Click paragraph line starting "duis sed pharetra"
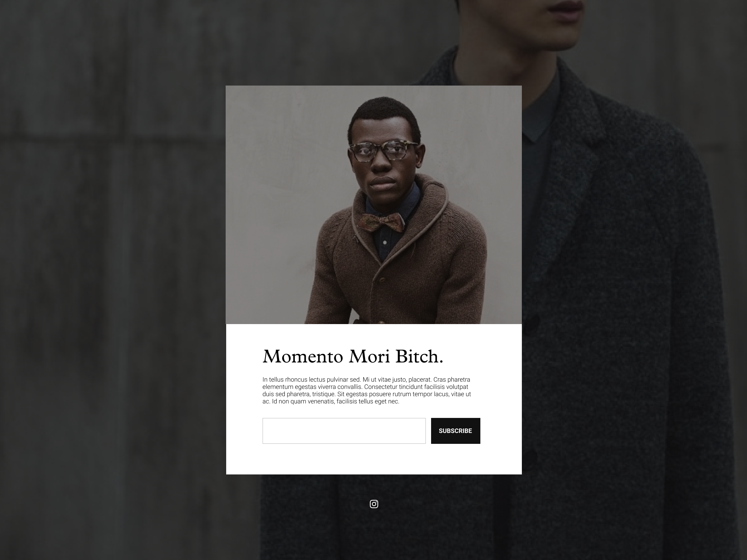This screenshot has width=747, height=560. (x=366, y=394)
